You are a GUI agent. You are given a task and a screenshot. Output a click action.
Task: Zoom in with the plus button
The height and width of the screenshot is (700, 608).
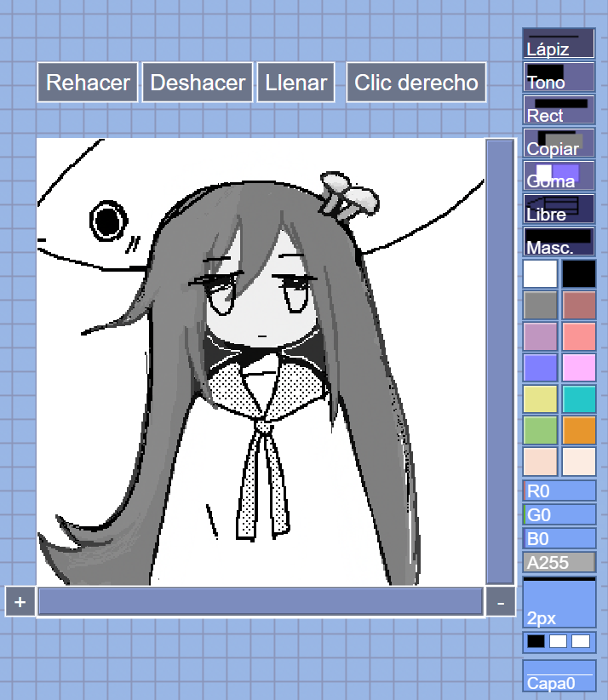click(20, 602)
